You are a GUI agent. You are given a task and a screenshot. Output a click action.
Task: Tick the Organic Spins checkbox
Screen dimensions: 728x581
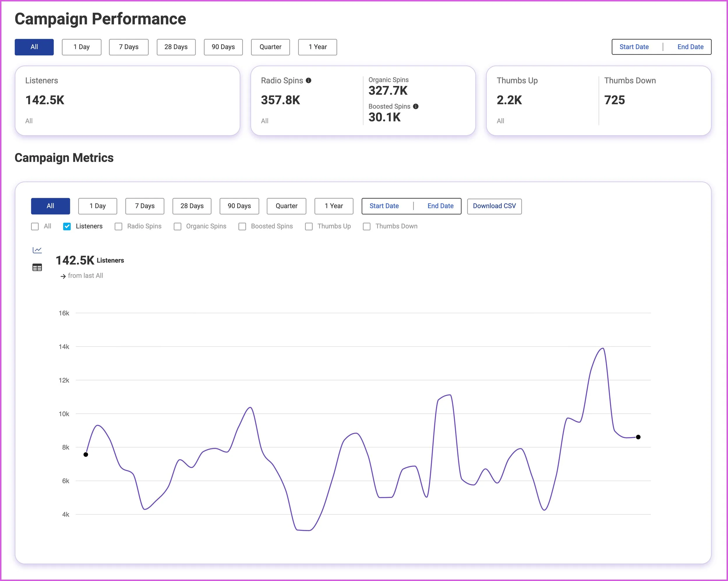[178, 226]
